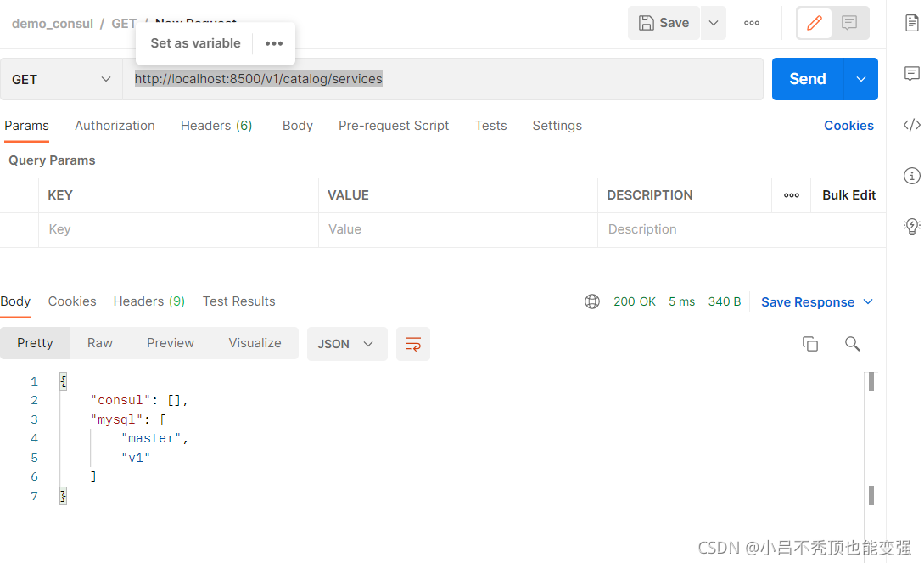Viewport: 924px width, 563px height.
Task: Open the query params column options menu
Action: coord(792,195)
